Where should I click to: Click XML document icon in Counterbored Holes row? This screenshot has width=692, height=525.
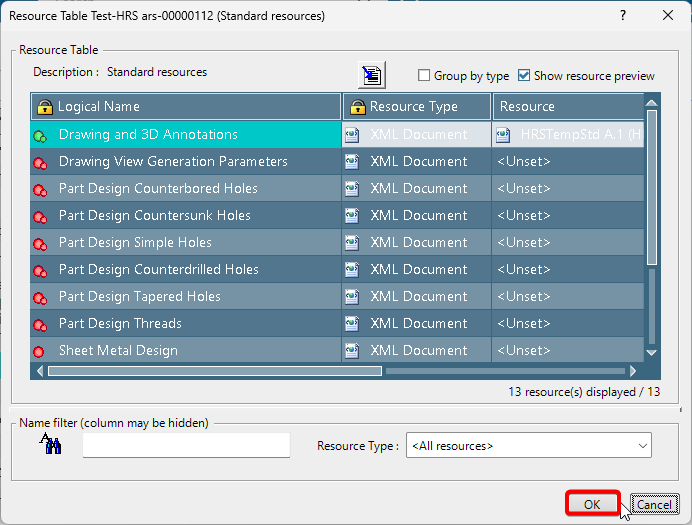tap(352, 188)
